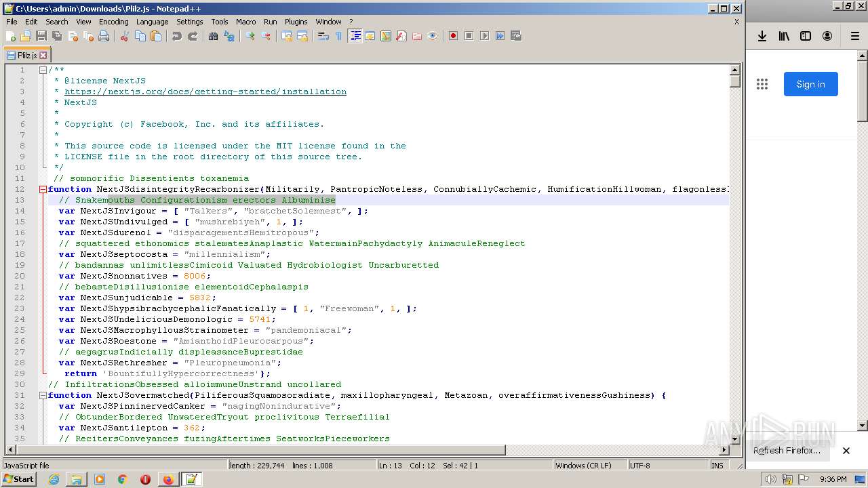Click the Copy toolbar icon

(140, 36)
